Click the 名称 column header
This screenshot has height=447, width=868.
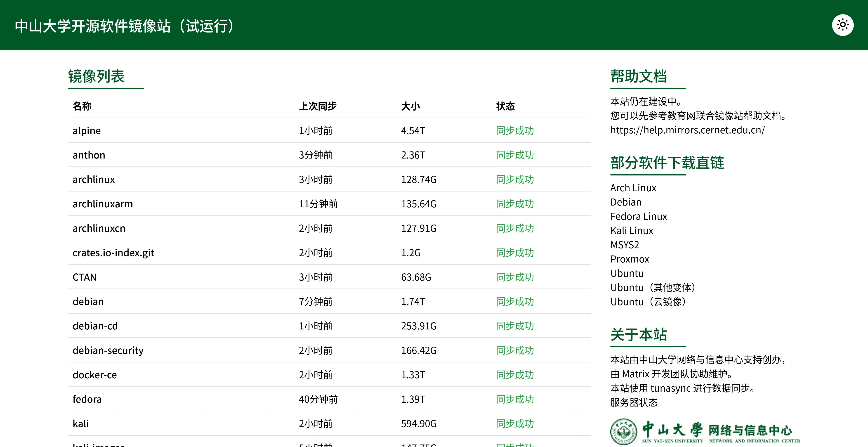pos(82,106)
